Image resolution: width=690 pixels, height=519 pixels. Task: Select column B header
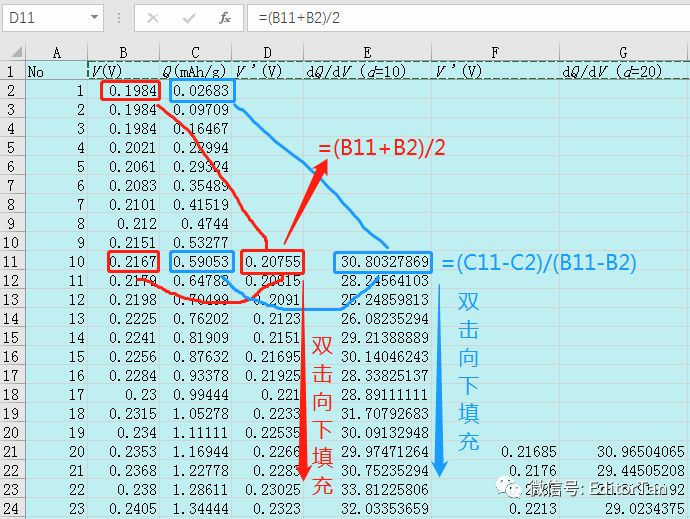tap(123, 52)
